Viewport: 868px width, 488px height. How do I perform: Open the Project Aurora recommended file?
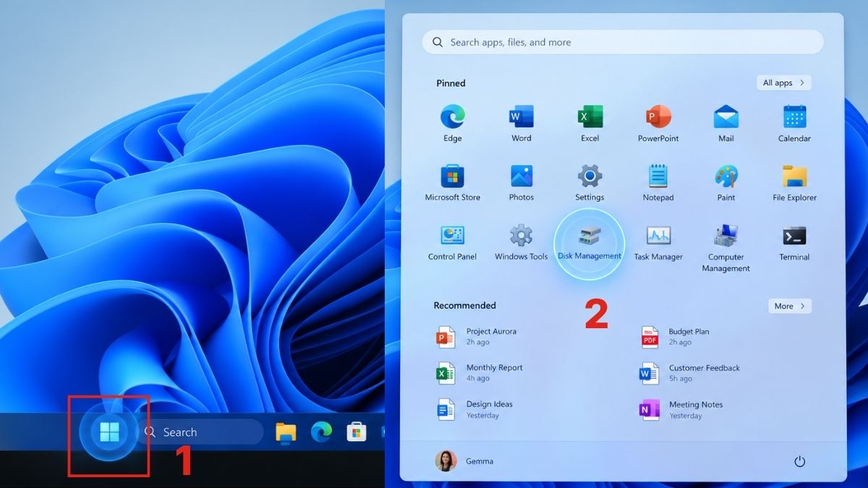click(476, 337)
